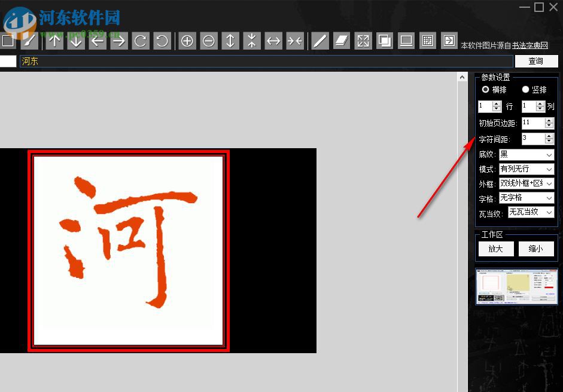Select the 竖排 layout option
The height and width of the screenshot is (392, 563).
click(x=526, y=89)
